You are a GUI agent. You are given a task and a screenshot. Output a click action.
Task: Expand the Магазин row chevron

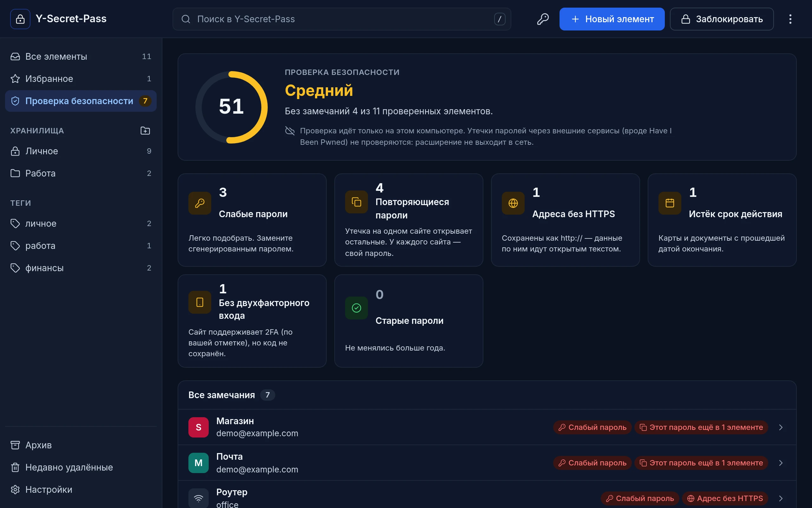tap(781, 427)
